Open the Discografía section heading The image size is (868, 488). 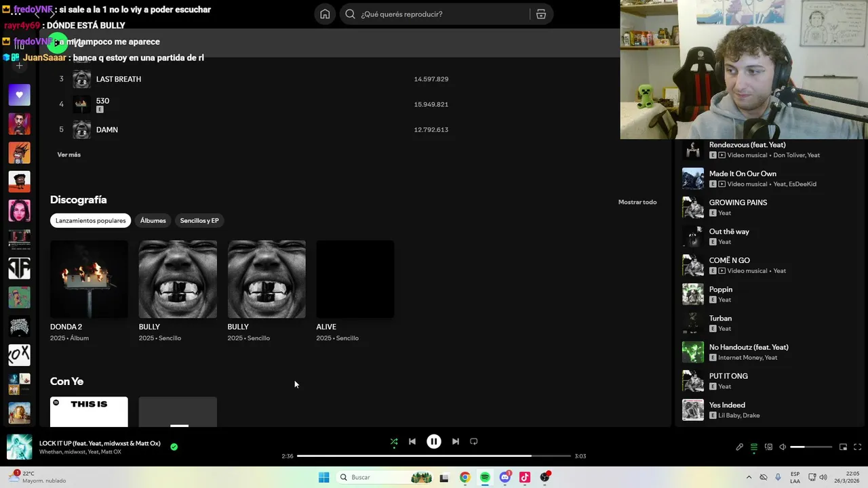pos(79,200)
